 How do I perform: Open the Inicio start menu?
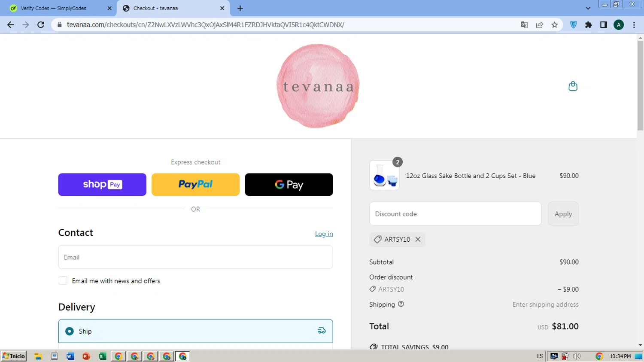coord(14,356)
